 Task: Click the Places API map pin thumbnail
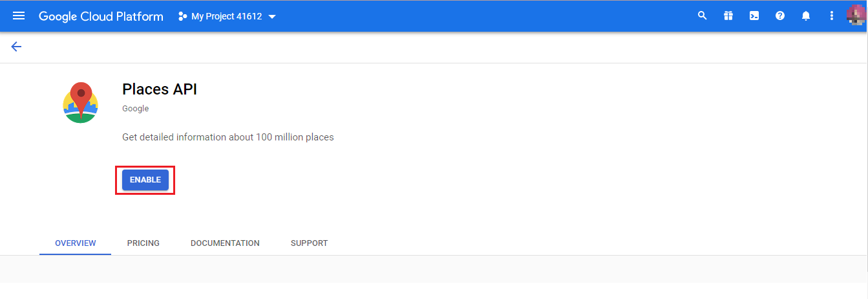(x=81, y=102)
